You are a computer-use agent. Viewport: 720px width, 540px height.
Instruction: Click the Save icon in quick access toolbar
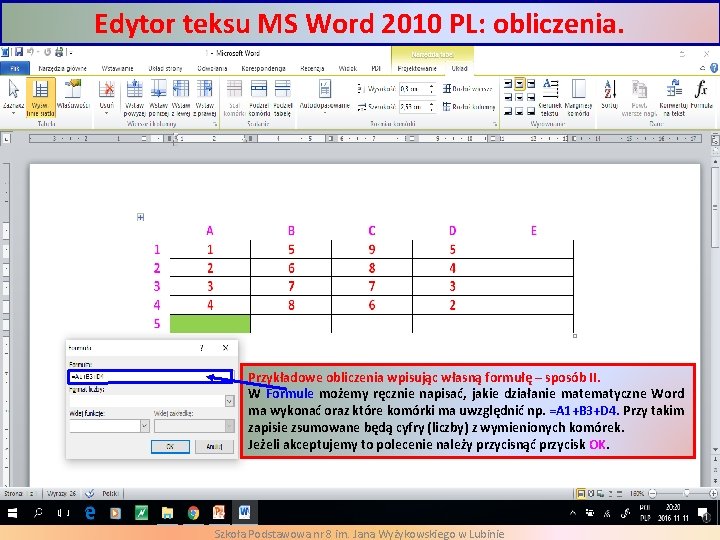coord(19,52)
